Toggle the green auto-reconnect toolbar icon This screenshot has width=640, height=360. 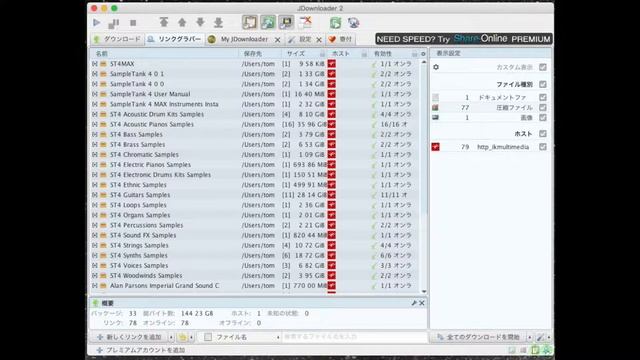tap(268, 22)
